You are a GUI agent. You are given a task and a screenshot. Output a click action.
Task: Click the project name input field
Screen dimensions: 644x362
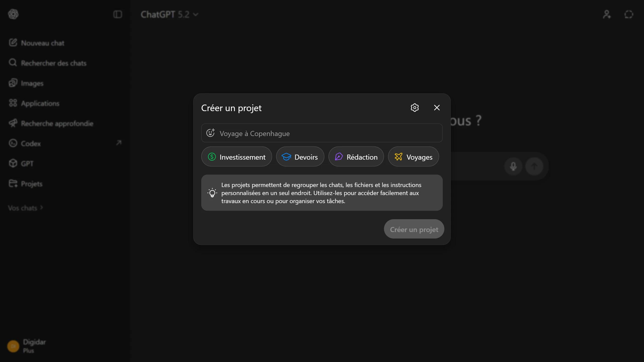pos(322,133)
